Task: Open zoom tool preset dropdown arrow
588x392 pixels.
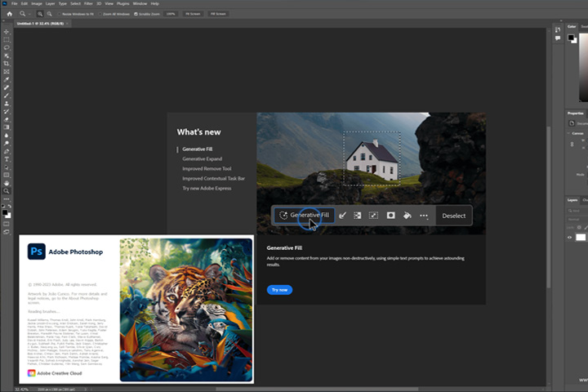Action: click(29, 14)
